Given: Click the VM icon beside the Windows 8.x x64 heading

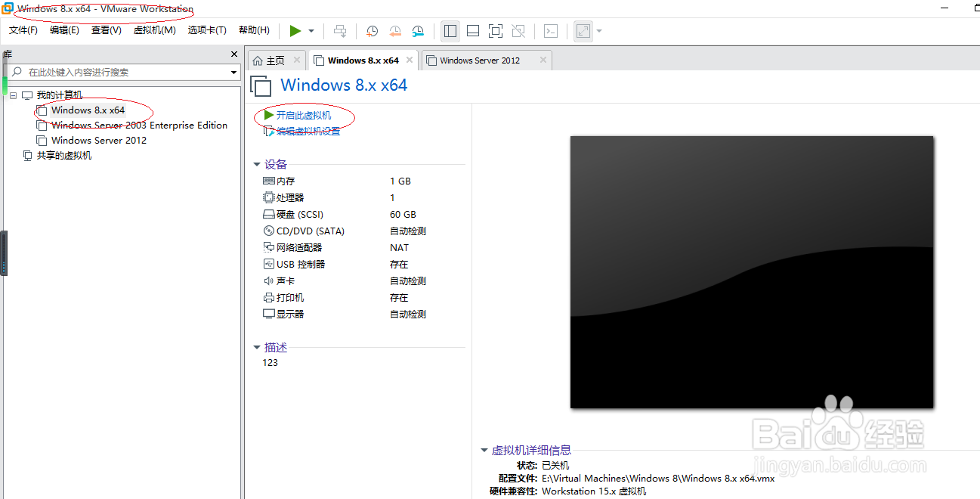Looking at the screenshot, I should pyautogui.click(x=261, y=85).
